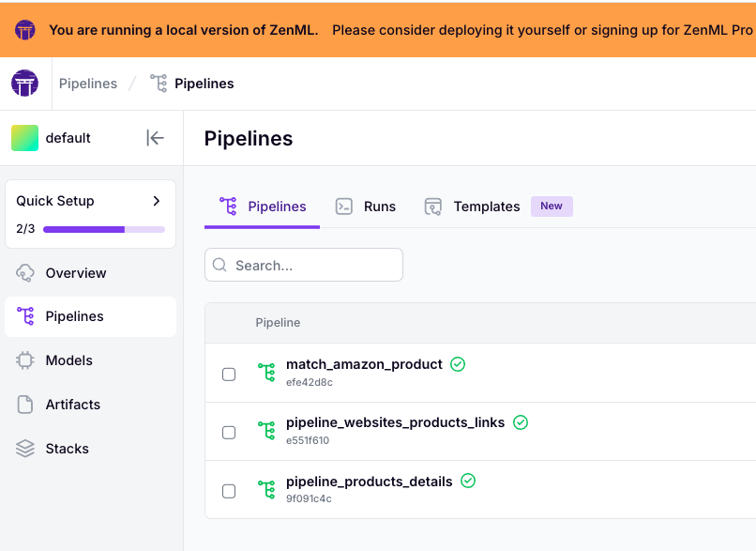This screenshot has width=756, height=551.
Task: Collapse the sidebar with arrow icon
Action: tap(156, 138)
